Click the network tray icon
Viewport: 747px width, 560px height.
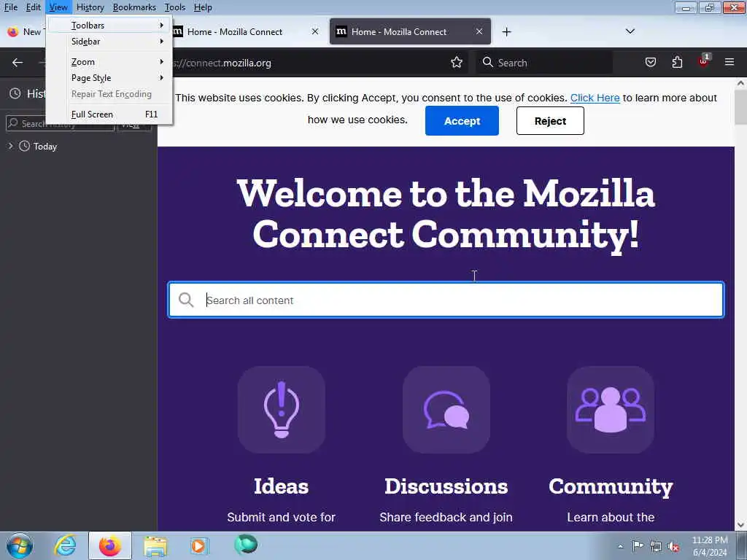click(656, 546)
